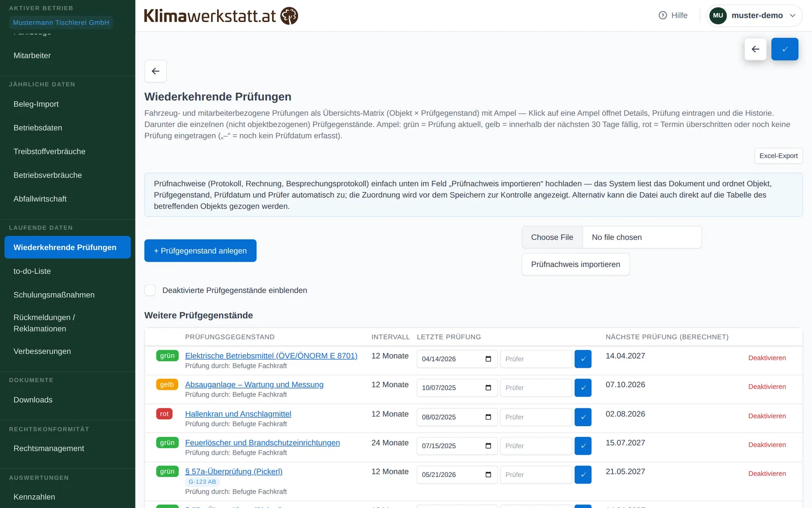The width and height of the screenshot is (812, 508).
Task: Deactivate the Absauganlage row
Action: [767, 387]
